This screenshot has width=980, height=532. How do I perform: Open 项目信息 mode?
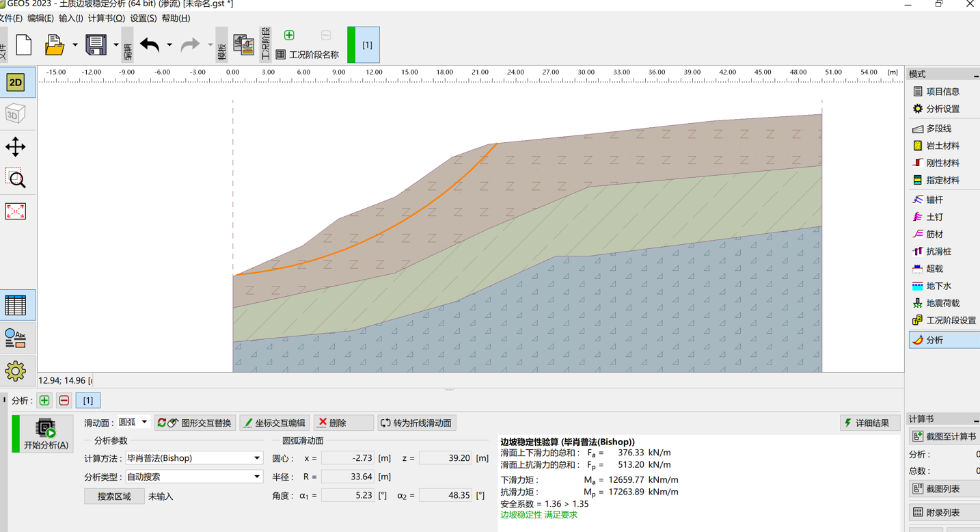[x=943, y=92]
